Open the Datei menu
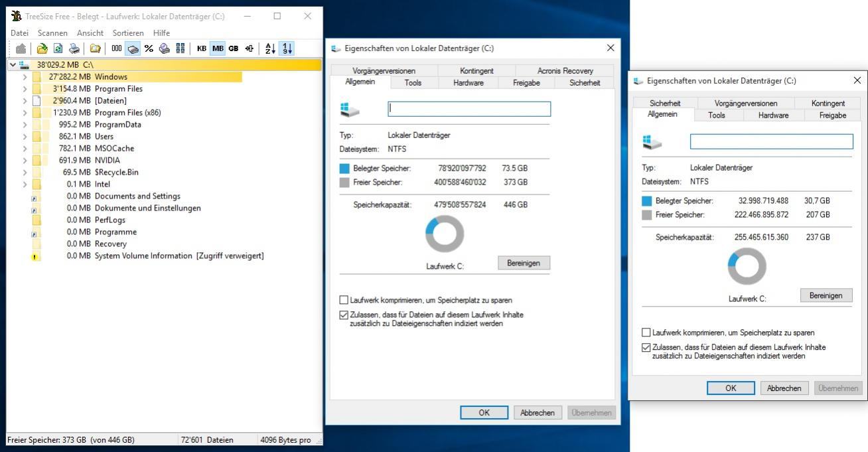Viewport: 868px width, 452px height. click(x=20, y=33)
